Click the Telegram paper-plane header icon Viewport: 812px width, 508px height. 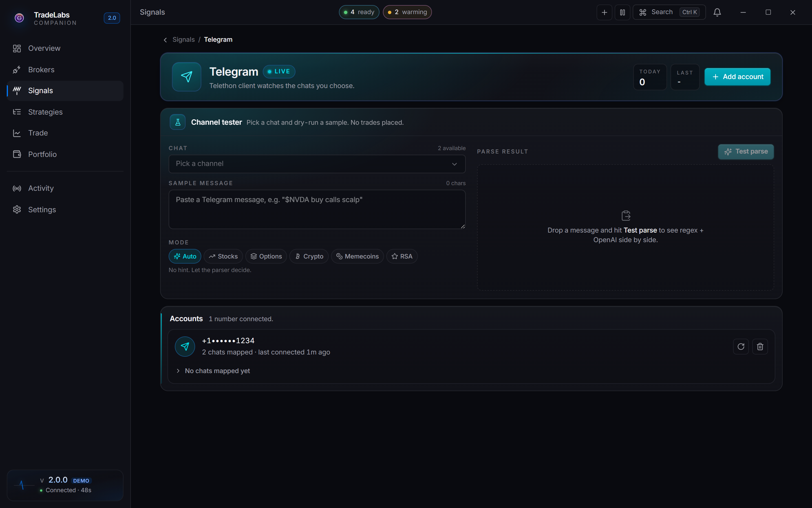click(187, 76)
